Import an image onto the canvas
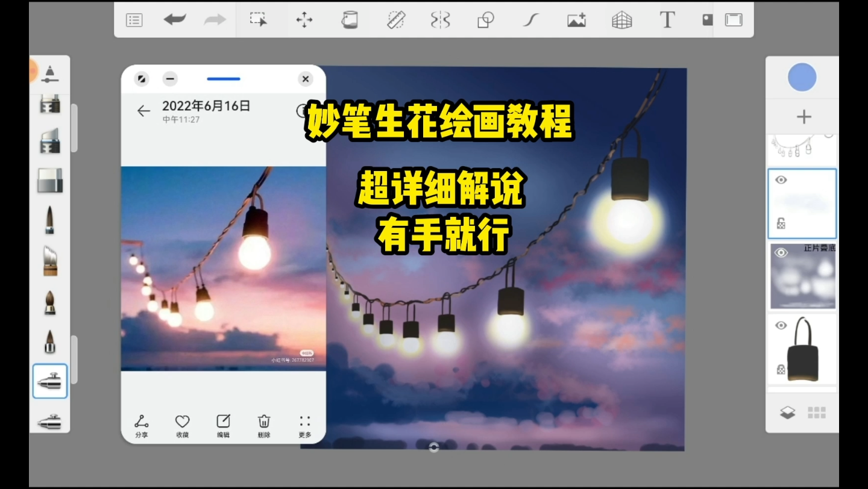This screenshot has height=489, width=868. (576, 19)
